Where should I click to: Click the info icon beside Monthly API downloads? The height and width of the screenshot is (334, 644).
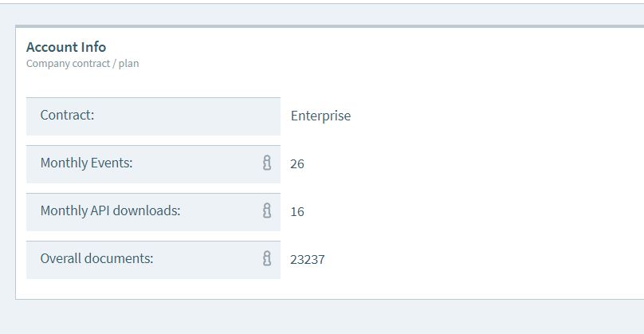click(267, 210)
